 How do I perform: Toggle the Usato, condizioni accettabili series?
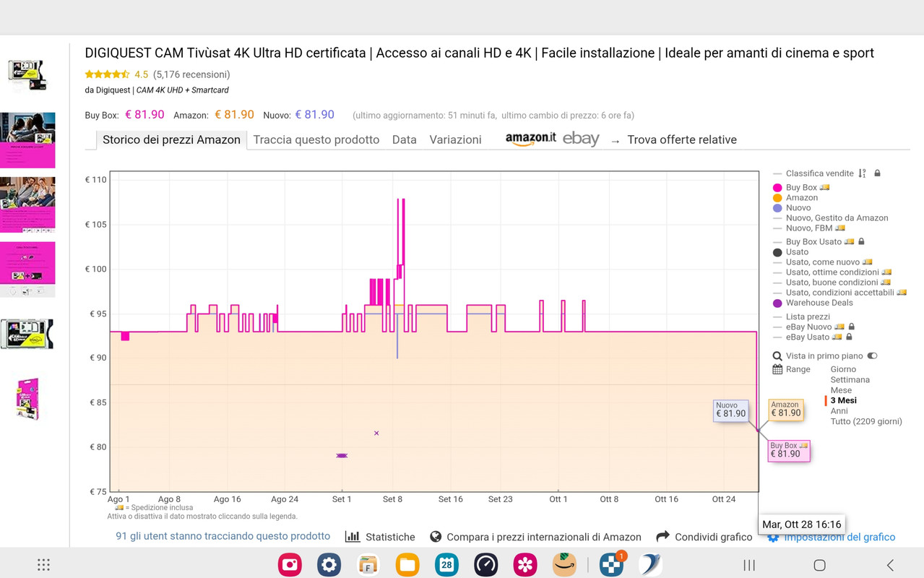(x=839, y=293)
